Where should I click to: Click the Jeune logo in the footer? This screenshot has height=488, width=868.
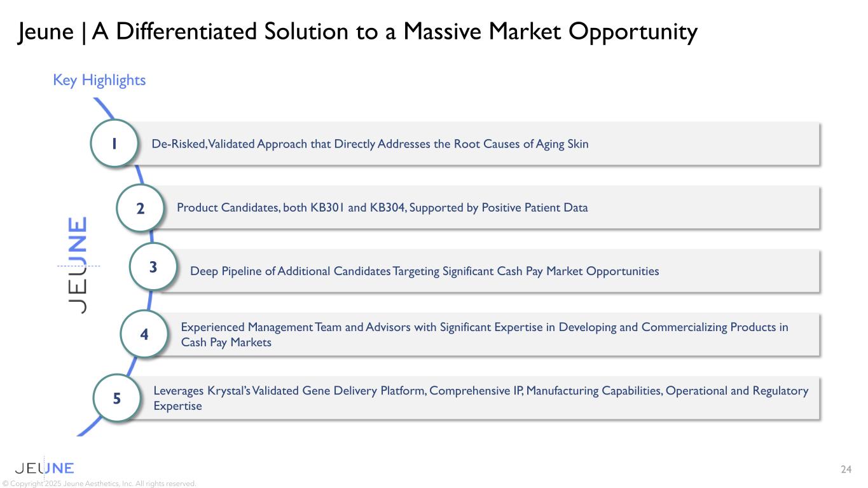[x=45, y=468]
